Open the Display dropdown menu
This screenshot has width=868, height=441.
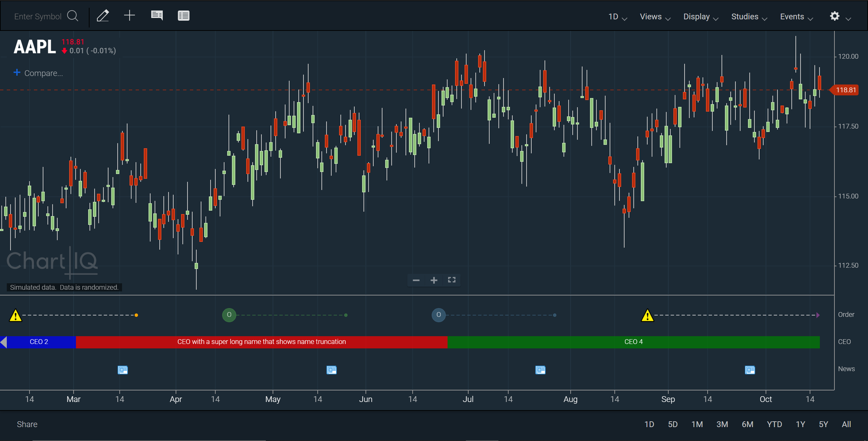(701, 17)
